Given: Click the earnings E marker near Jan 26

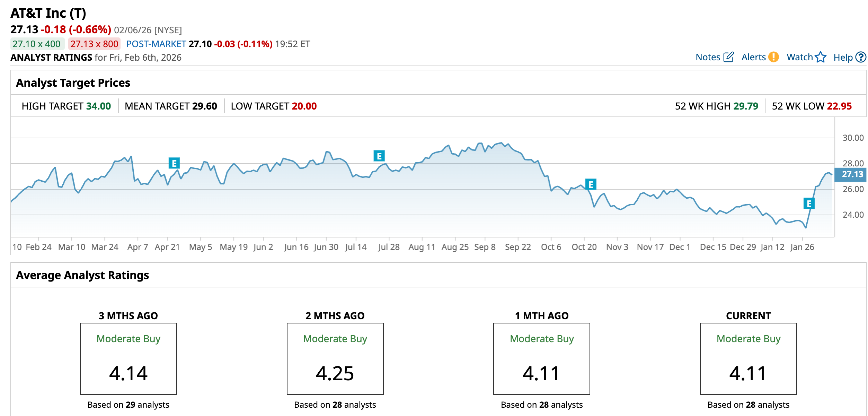Looking at the screenshot, I should (x=809, y=203).
